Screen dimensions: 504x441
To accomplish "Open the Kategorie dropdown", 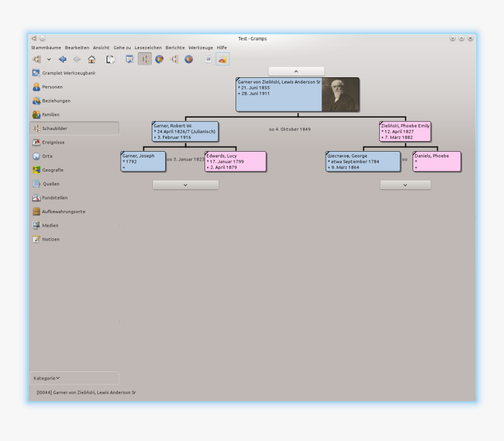I will pyautogui.click(x=47, y=378).
